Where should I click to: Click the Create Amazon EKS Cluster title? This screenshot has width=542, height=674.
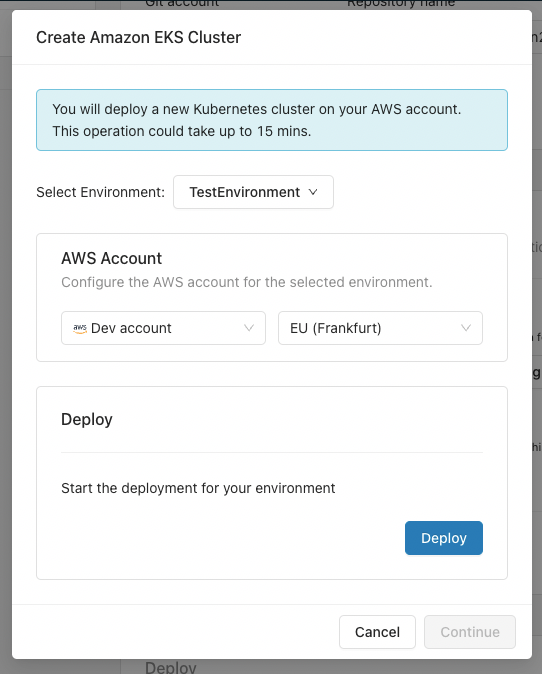coord(138,37)
